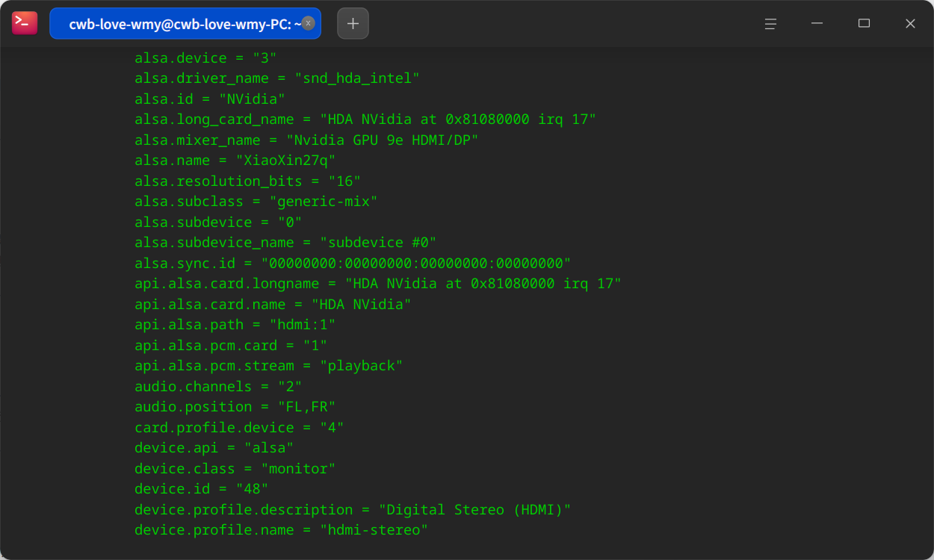Viewport: 934px width, 560px height.
Task: Click the api.alsa.pcm.card = "1" line
Action: click(x=231, y=346)
